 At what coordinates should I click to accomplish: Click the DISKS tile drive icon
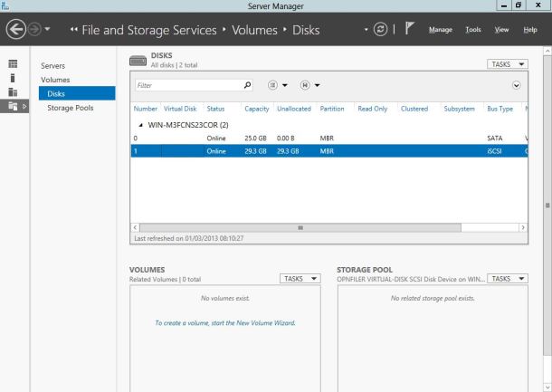(x=138, y=61)
